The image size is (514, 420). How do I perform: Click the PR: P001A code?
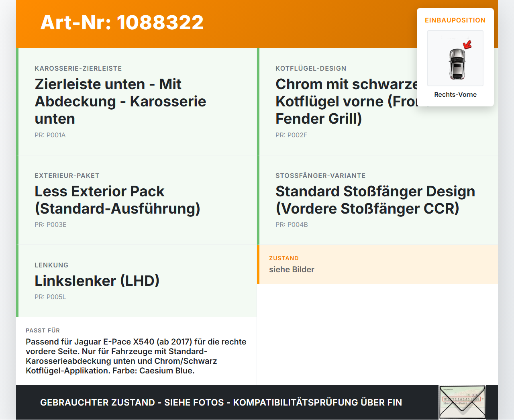(x=50, y=135)
